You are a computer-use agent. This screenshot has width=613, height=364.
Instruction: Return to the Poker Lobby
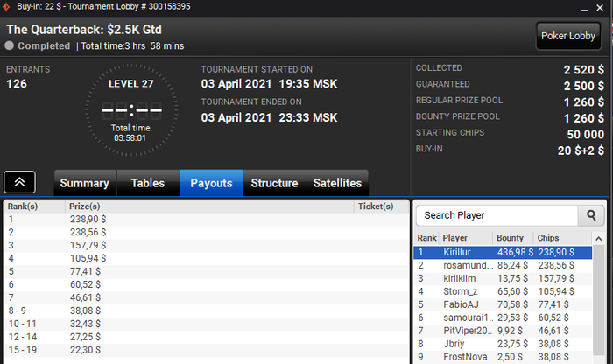[568, 36]
